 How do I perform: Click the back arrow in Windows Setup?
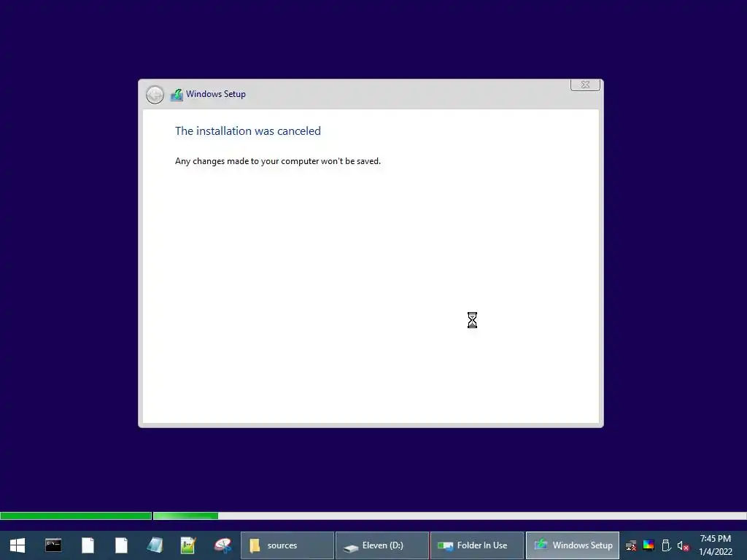pos(155,95)
